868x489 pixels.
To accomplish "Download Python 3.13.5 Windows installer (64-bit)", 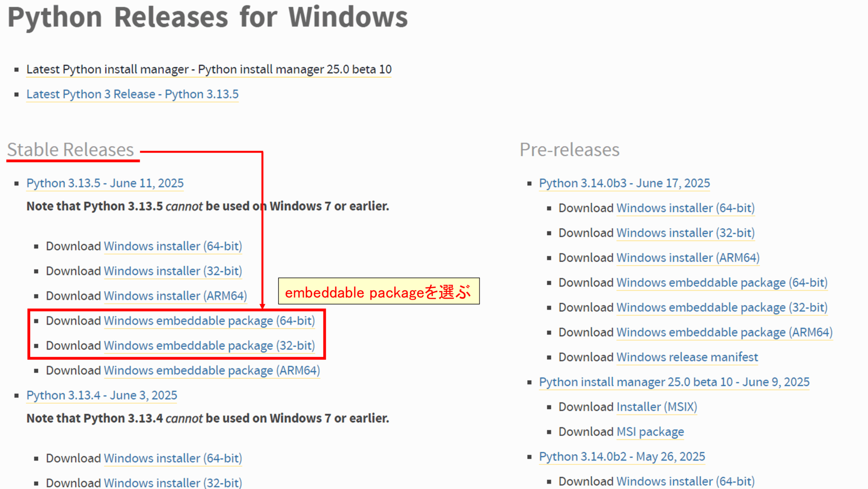I will tap(172, 246).
